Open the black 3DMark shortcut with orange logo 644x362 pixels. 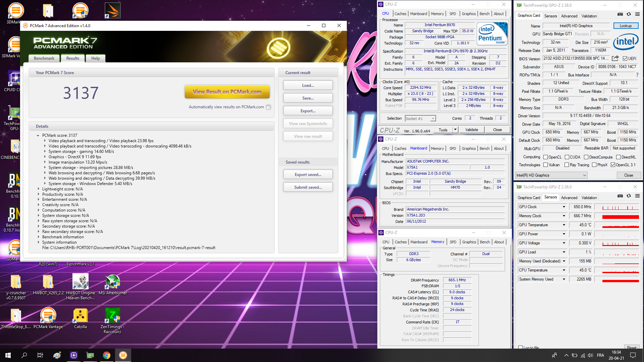click(x=113, y=11)
